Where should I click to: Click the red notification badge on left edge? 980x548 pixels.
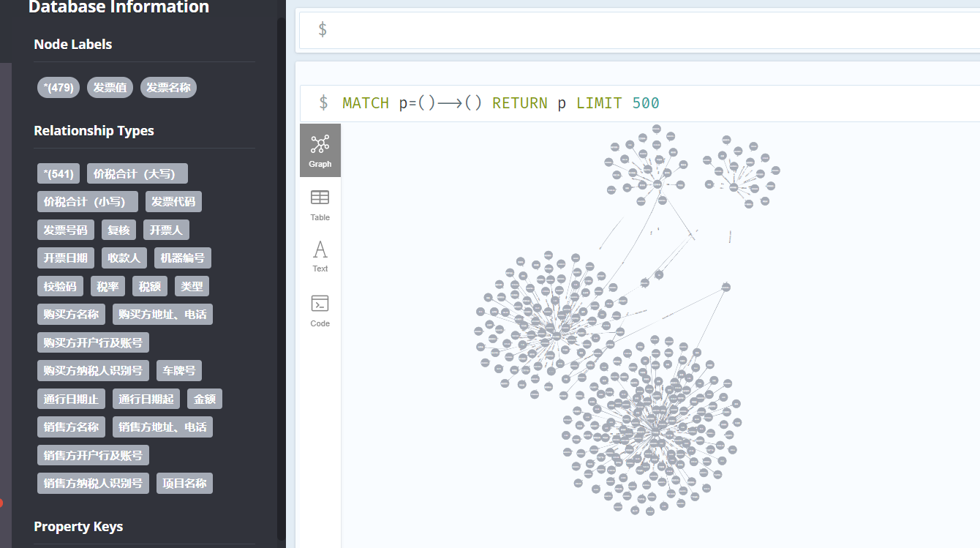(1, 503)
